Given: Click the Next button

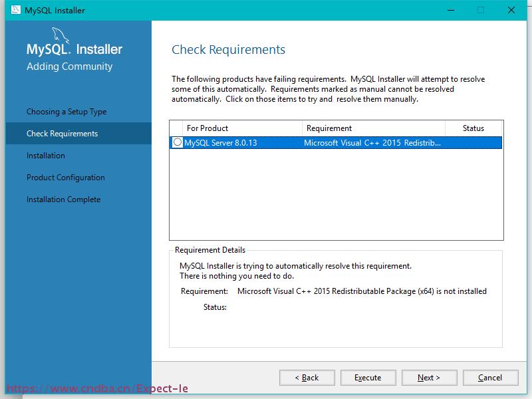Looking at the screenshot, I should click(429, 378).
